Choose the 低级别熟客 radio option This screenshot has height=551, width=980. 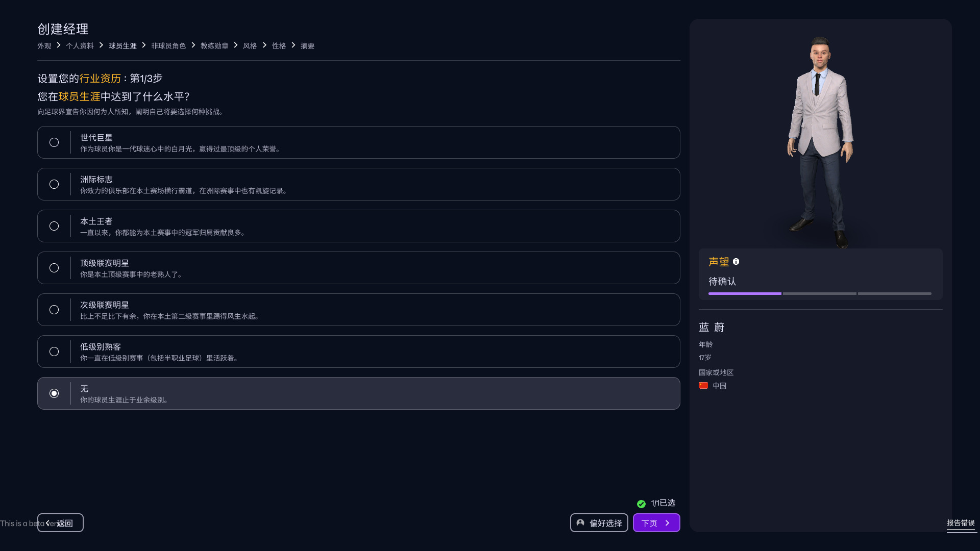(54, 352)
